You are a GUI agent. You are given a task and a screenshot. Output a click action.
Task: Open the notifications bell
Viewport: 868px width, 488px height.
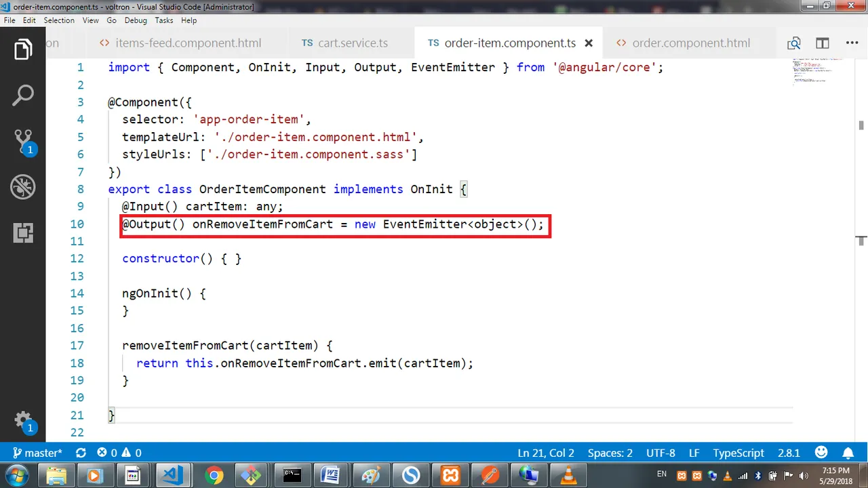[x=848, y=452]
